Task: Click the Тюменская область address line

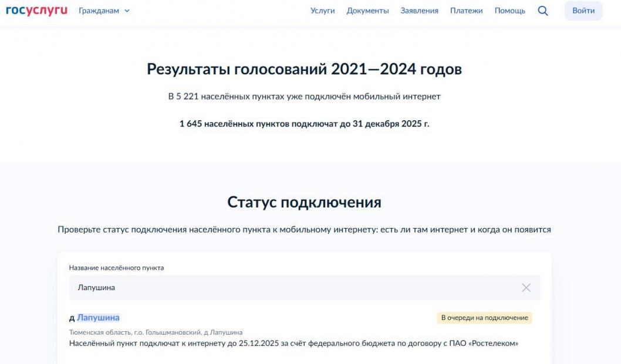Action: pos(156,332)
